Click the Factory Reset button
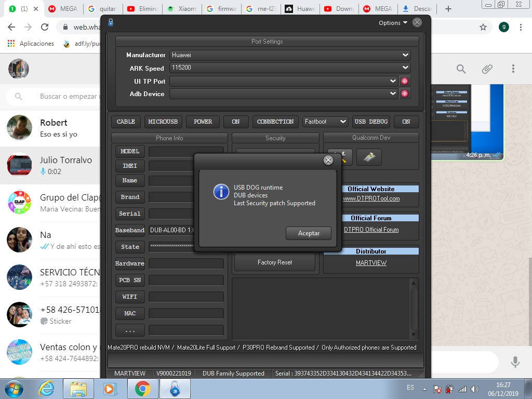This screenshot has height=399, width=532. coord(274,262)
